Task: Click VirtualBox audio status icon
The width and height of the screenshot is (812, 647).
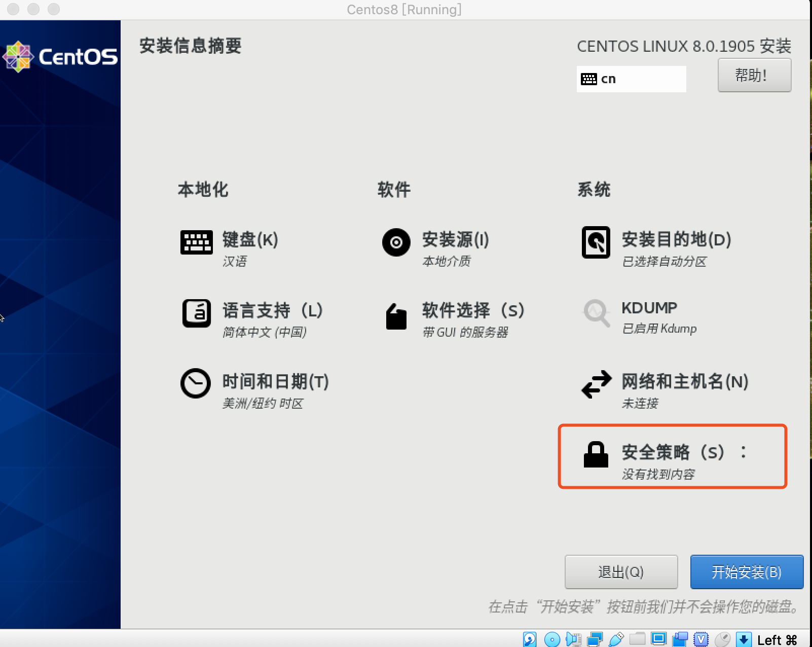Action: point(573,639)
